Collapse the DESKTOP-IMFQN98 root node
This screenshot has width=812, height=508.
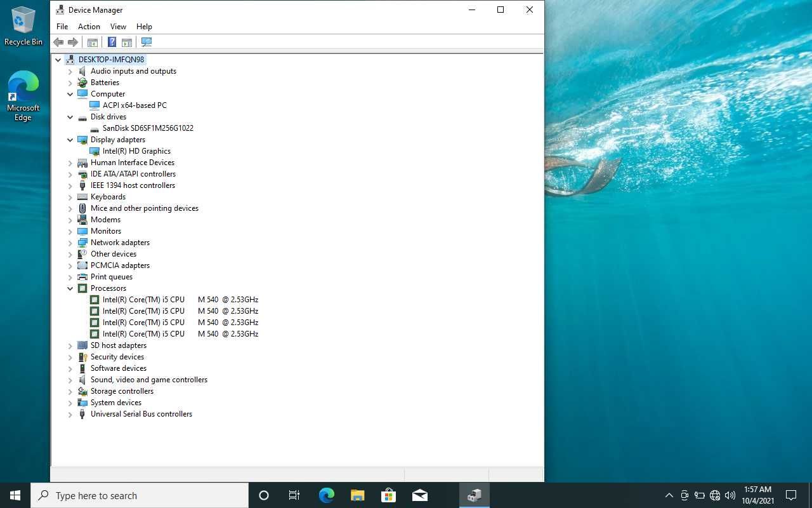[x=58, y=60]
